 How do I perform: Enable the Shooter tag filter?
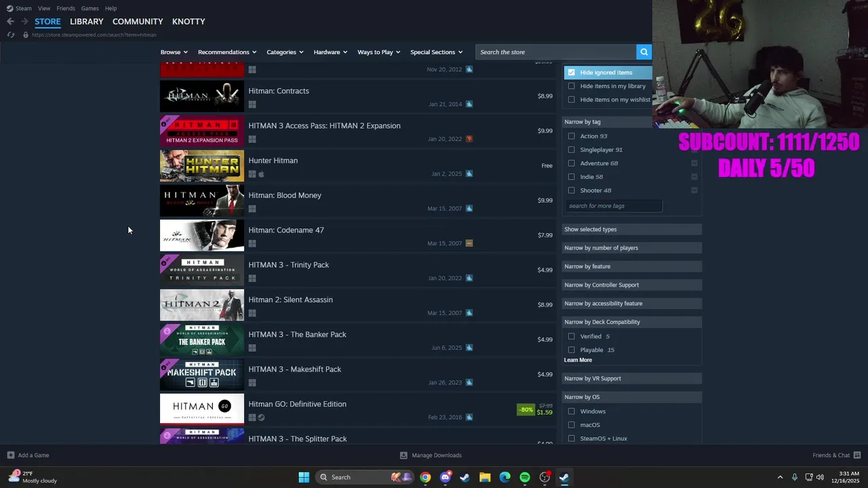tap(571, 190)
